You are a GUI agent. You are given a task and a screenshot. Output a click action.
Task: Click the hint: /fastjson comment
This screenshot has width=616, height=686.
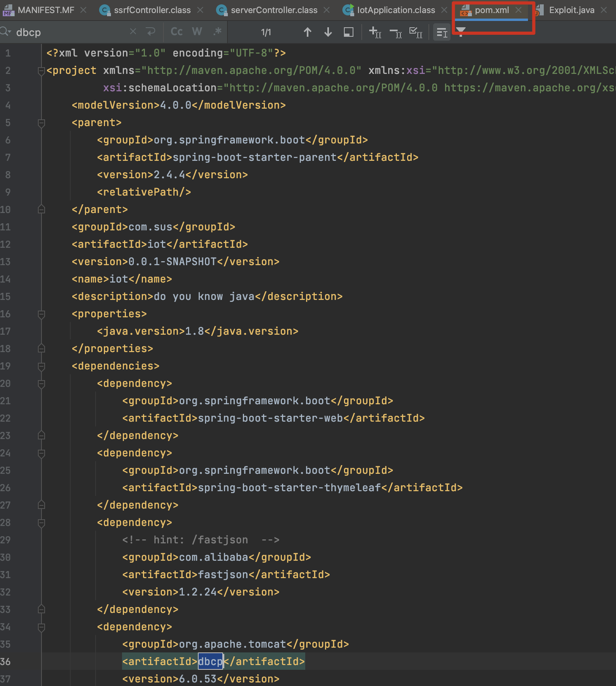pyautogui.click(x=201, y=540)
